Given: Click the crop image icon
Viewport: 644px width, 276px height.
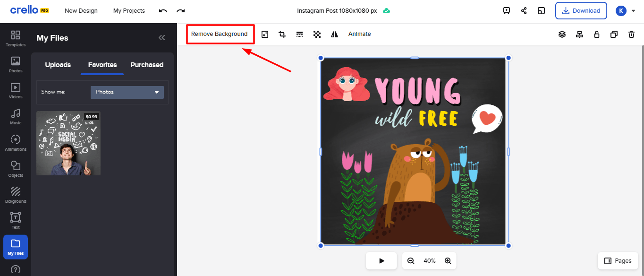Looking at the screenshot, I should point(282,34).
